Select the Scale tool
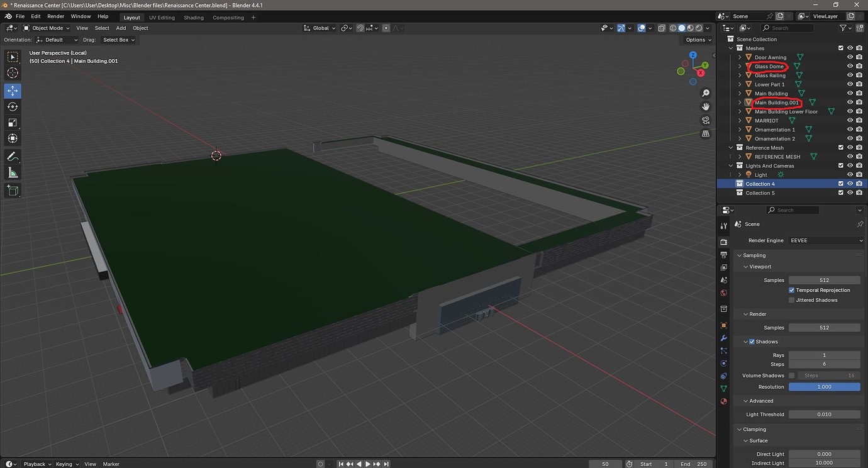This screenshot has height=468, width=868. [x=13, y=123]
